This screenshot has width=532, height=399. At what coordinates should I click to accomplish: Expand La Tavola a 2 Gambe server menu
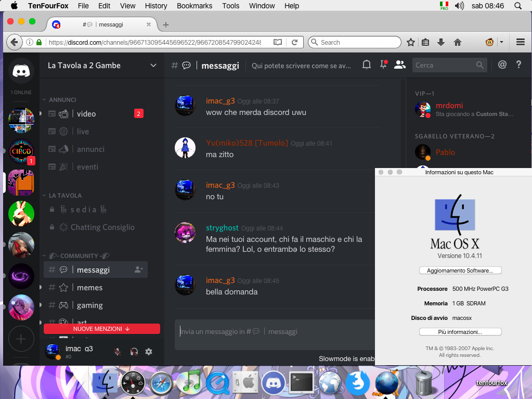pos(102,65)
